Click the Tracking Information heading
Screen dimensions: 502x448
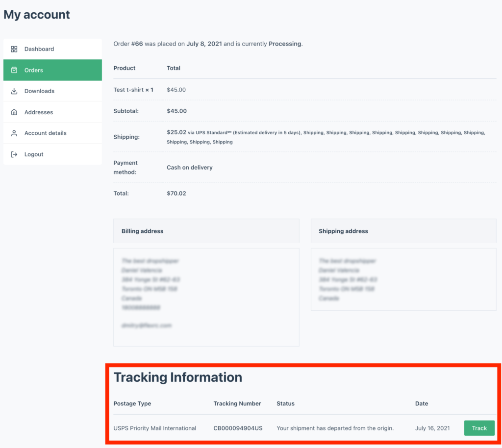point(178,377)
